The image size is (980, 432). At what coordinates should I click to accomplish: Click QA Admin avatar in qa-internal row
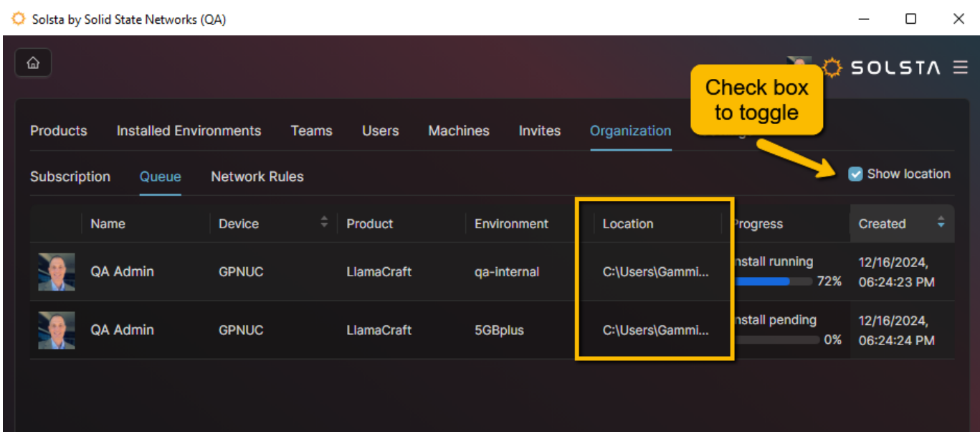pos(56,271)
